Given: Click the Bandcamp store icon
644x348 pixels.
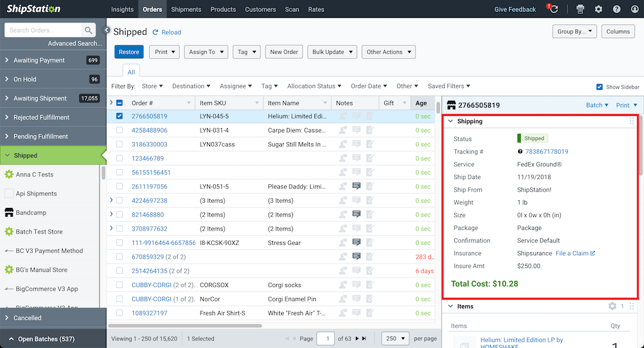Looking at the screenshot, I should pos(9,212).
